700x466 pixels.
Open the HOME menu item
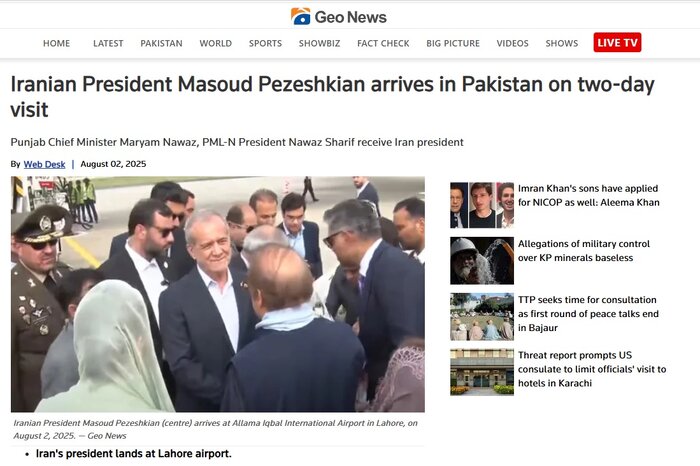click(x=56, y=43)
